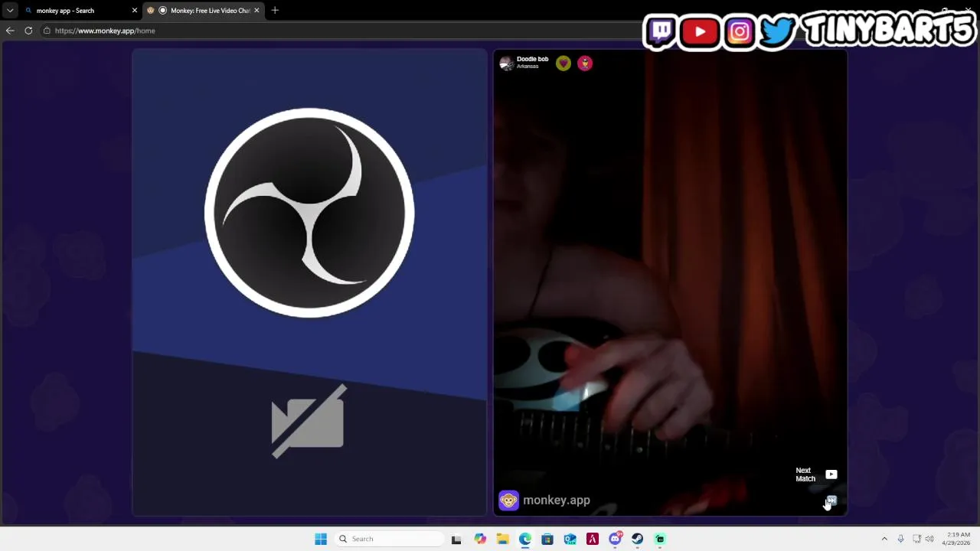980x551 pixels.
Task: Click the skip icon under Next Match
Action: [831, 500]
